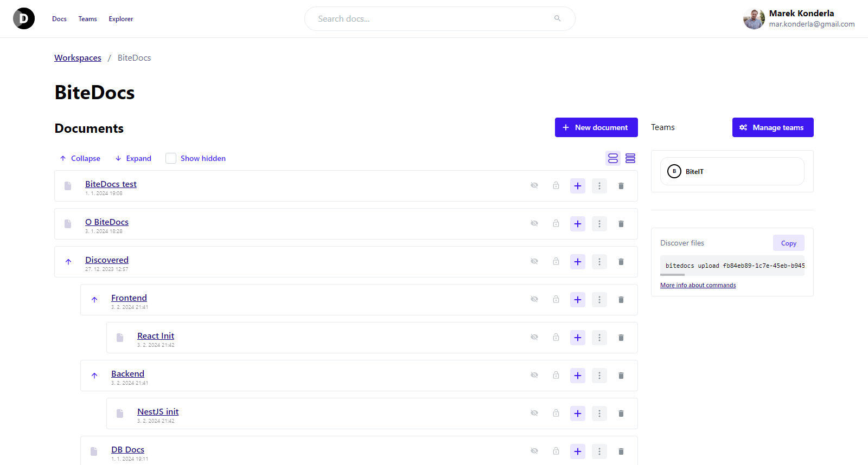Delete the NestJS init document
The width and height of the screenshot is (868, 465).
621,414
